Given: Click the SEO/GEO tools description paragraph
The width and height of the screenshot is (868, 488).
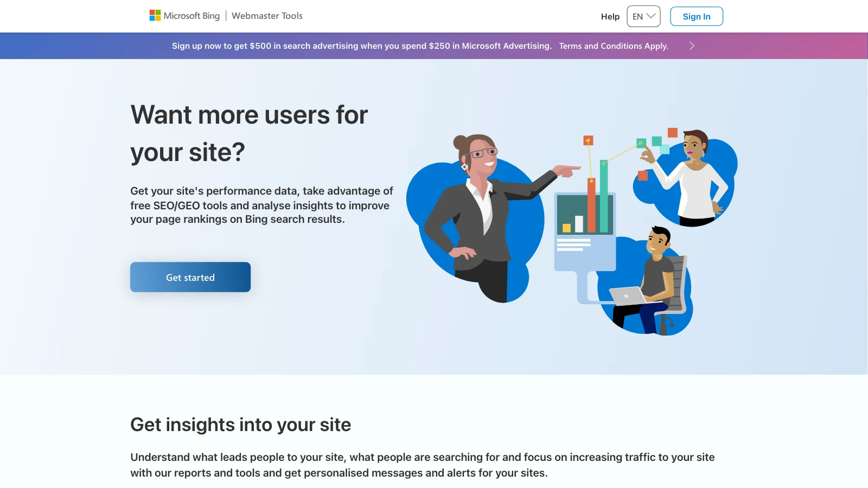Looking at the screenshot, I should [261, 205].
